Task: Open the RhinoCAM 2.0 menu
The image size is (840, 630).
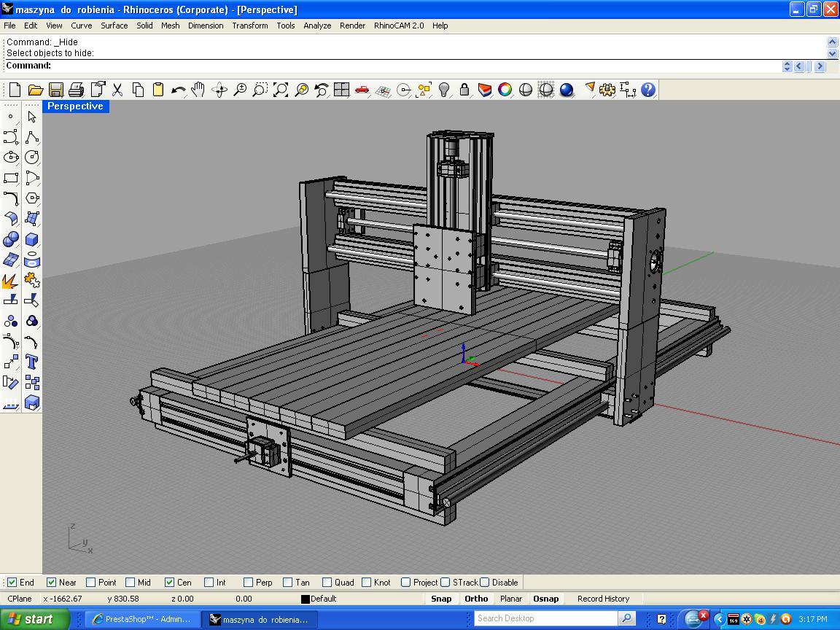Action: [398, 26]
